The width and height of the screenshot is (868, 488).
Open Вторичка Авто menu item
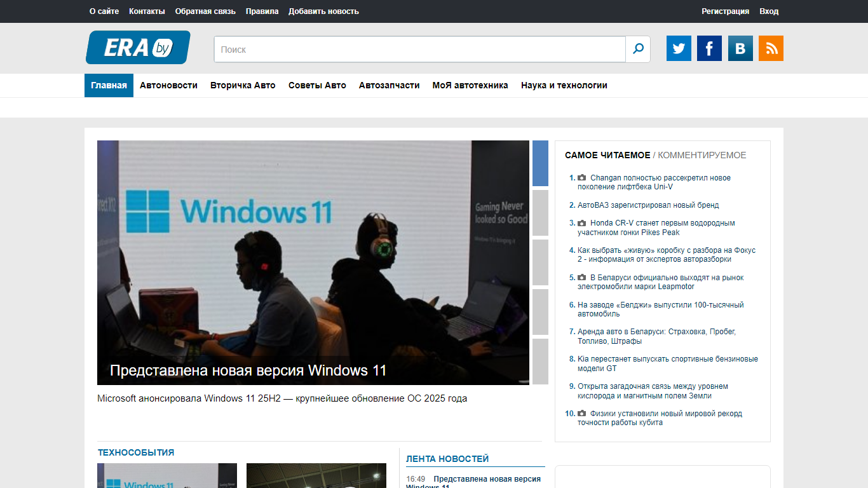[x=243, y=85]
